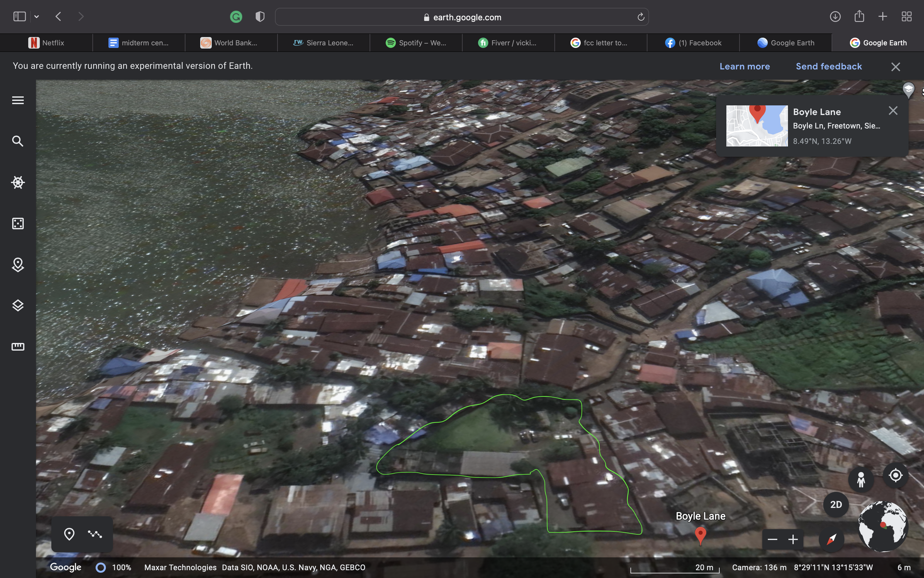Screen dimensions: 924x578
Task: Click the mini globe overview
Action: click(x=883, y=526)
